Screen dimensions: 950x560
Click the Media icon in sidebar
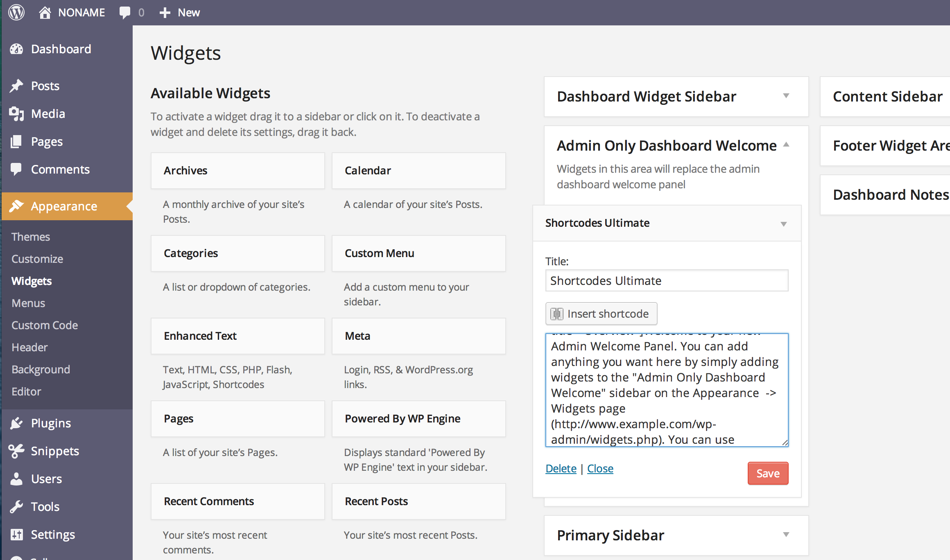point(16,114)
